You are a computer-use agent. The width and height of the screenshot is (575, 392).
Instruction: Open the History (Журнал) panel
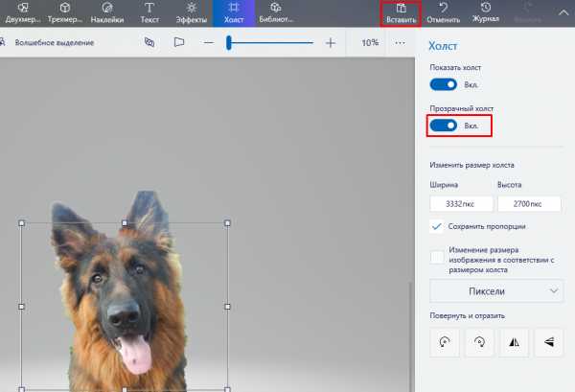tap(486, 12)
